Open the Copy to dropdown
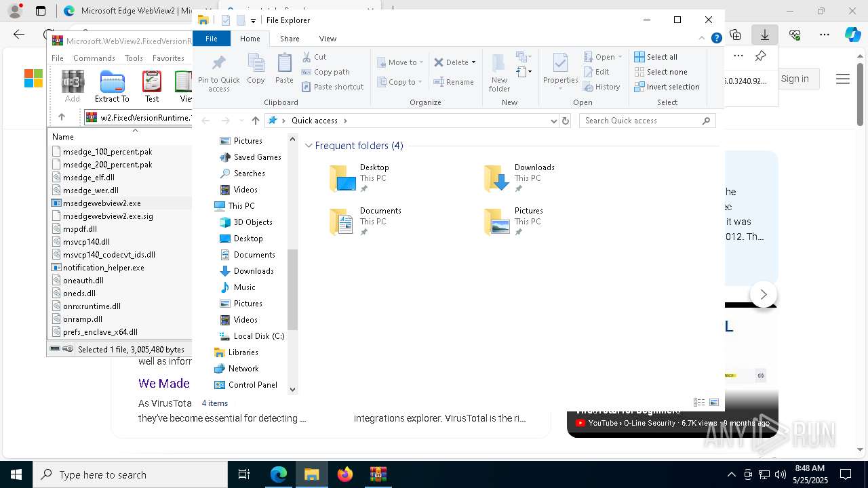 click(x=400, y=82)
